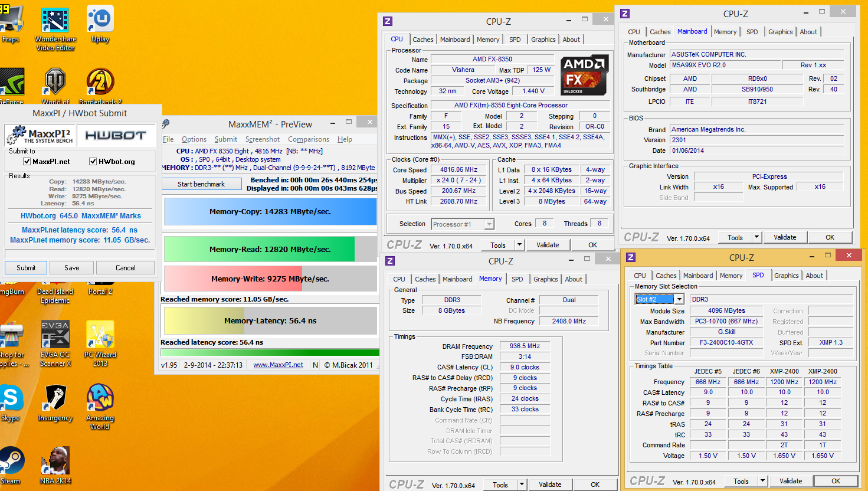Expand Tools dropdown arrow in Memory window
This screenshot has height=491, width=868.
(522, 485)
